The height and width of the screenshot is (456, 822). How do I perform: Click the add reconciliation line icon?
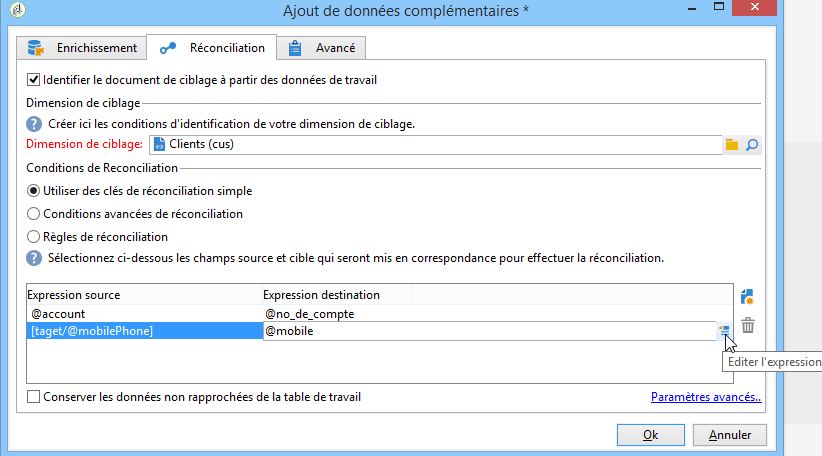pyautogui.click(x=748, y=297)
